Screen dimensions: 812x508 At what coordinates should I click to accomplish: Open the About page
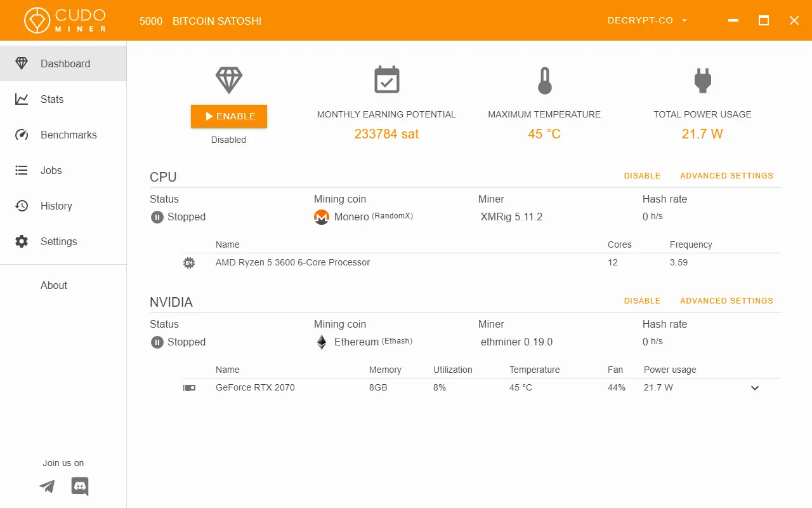[x=53, y=285]
